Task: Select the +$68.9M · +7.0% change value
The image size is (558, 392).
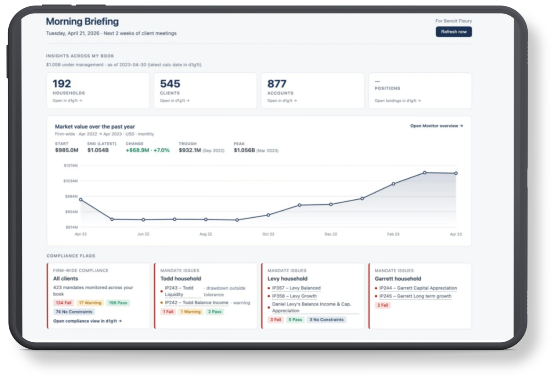Action: coord(148,150)
